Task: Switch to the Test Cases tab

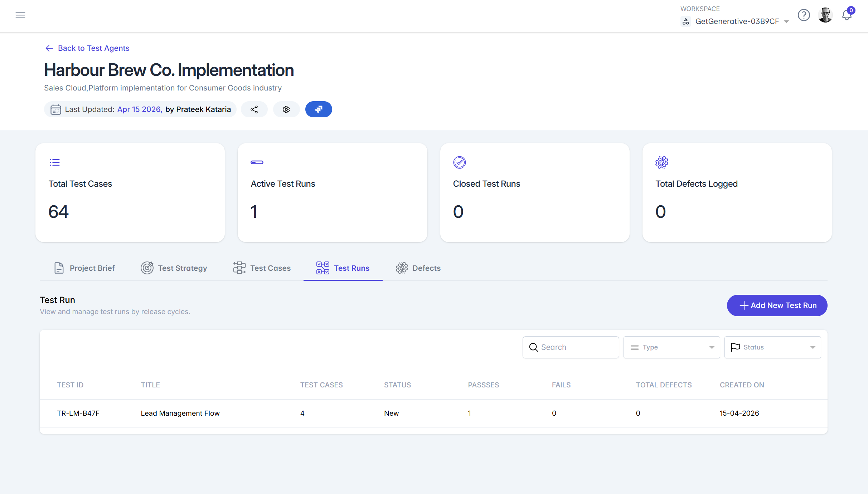Action: tap(262, 268)
